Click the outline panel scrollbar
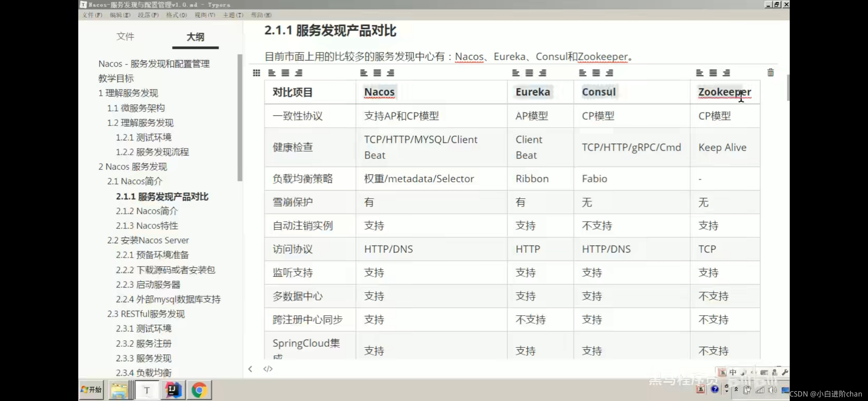The height and width of the screenshot is (401, 868). (240, 117)
